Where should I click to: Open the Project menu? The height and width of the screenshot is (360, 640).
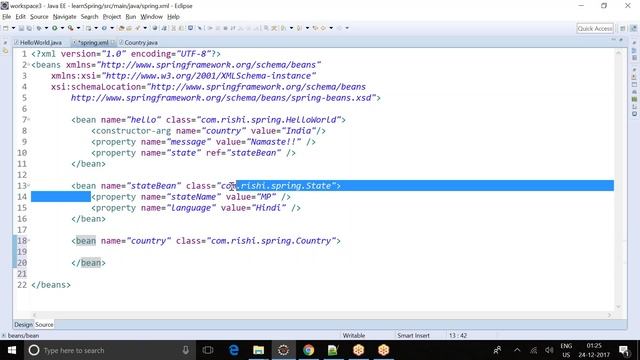[112, 17]
